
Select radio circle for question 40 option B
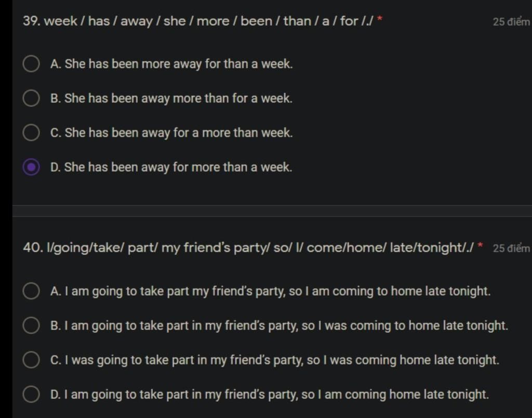[x=31, y=325]
